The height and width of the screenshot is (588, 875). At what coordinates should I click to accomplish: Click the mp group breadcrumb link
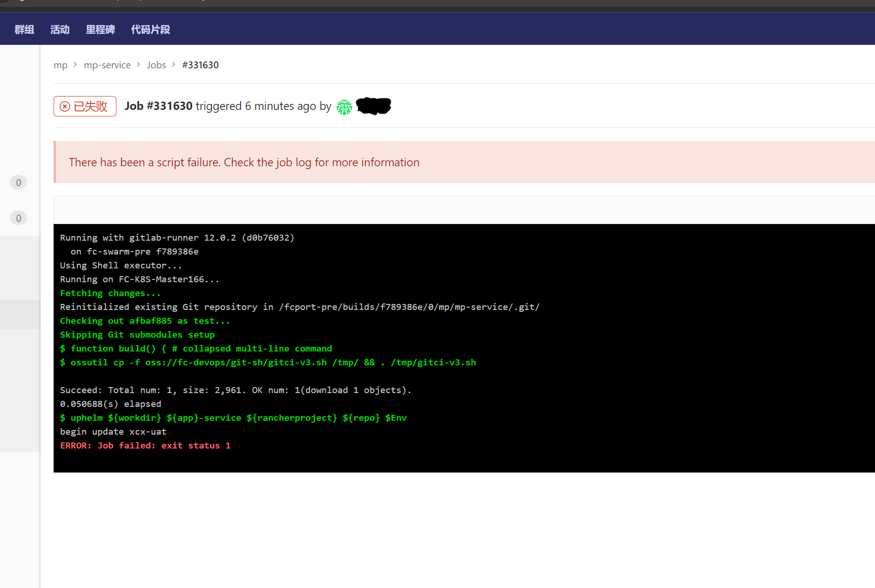(x=61, y=65)
